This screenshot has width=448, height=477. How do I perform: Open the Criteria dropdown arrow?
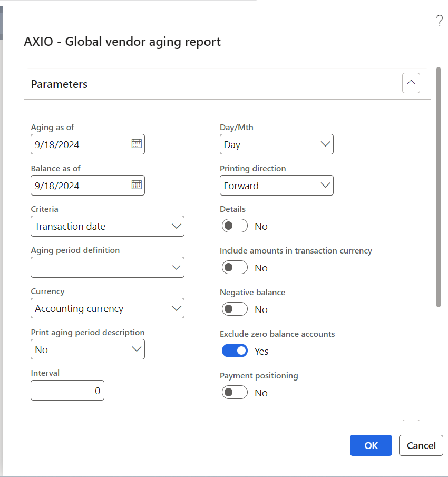click(177, 226)
